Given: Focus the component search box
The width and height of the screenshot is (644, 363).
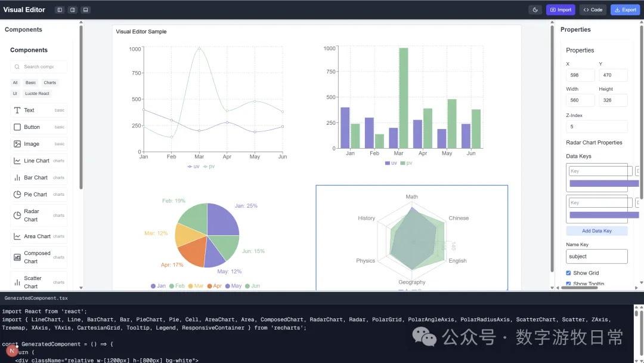Looking at the screenshot, I should click(39, 67).
